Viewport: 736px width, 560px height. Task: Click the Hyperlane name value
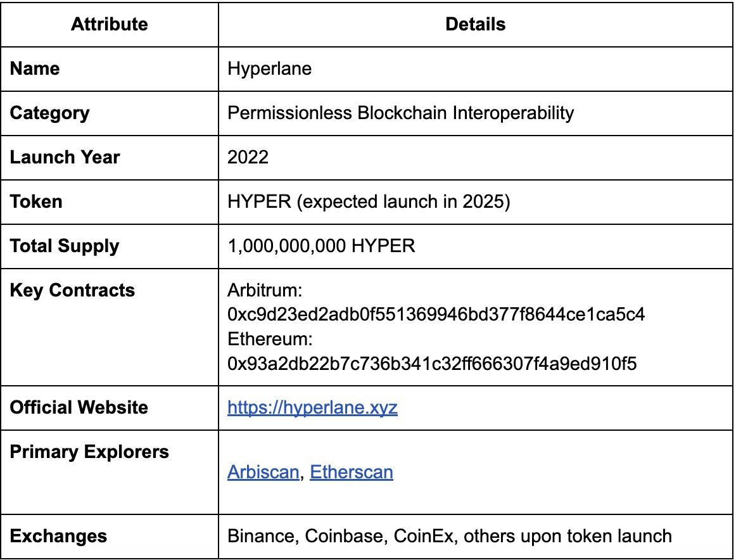coord(270,68)
